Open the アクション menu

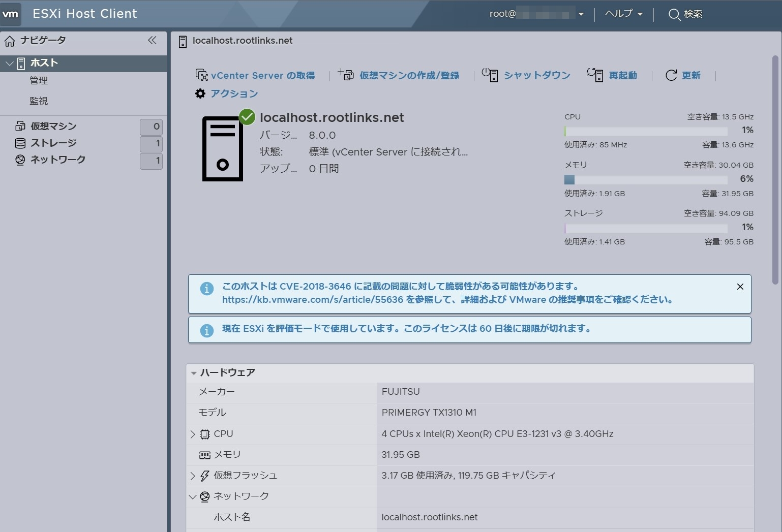pyautogui.click(x=227, y=93)
